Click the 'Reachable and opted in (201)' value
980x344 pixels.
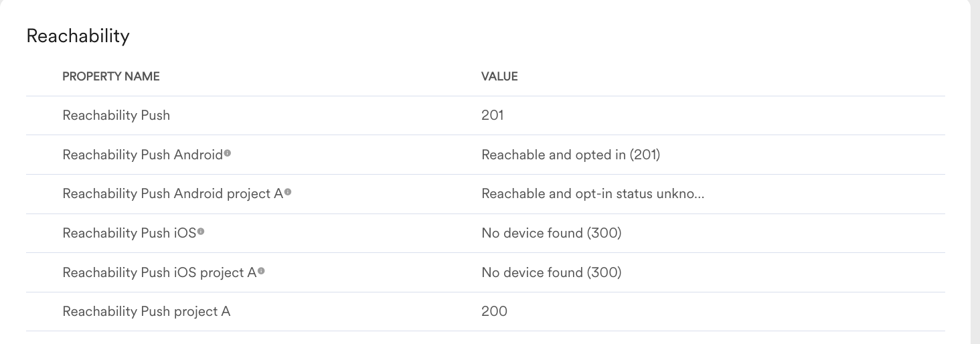pyautogui.click(x=570, y=155)
